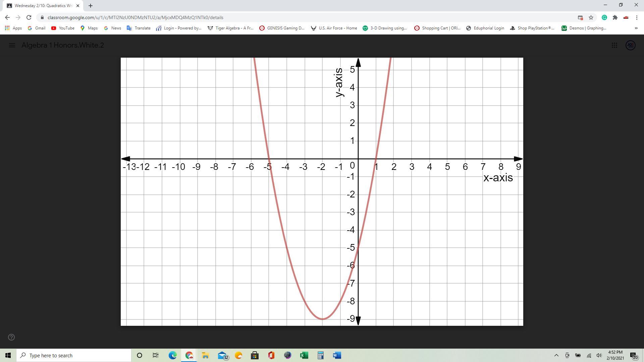The image size is (644, 362).
Task: Open the Google apps grid
Action: tap(614, 45)
